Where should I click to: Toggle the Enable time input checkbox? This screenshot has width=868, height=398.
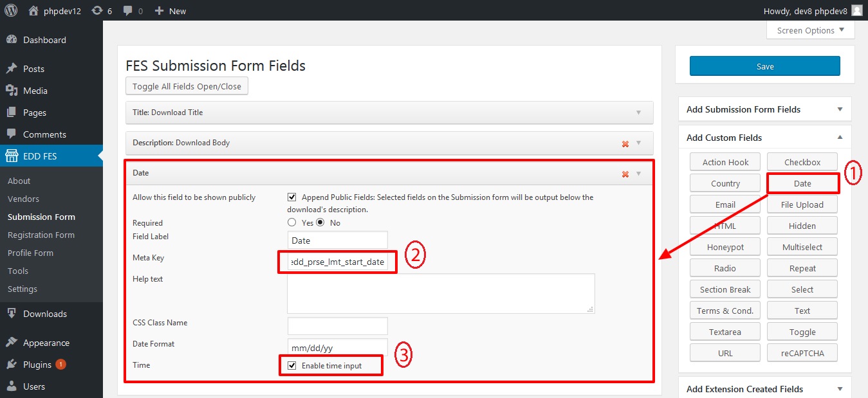click(x=292, y=365)
